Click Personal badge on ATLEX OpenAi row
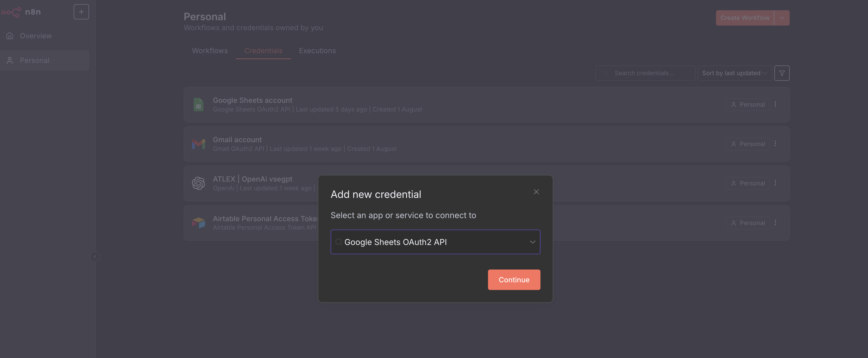The image size is (868, 358). 747,184
